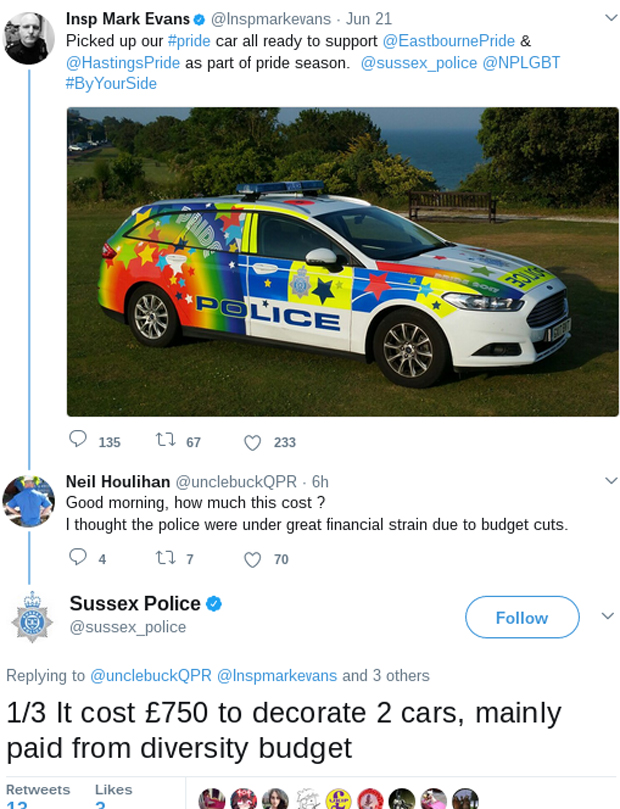Show the "3 others" being replied to
The width and height of the screenshot is (620, 809).
pos(400,675)
